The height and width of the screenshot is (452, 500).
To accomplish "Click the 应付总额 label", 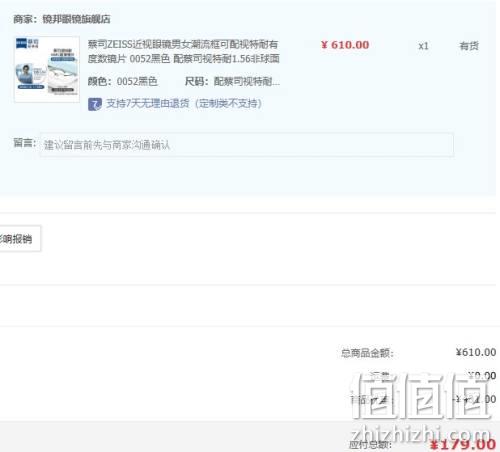I will [x=370, y=445].
